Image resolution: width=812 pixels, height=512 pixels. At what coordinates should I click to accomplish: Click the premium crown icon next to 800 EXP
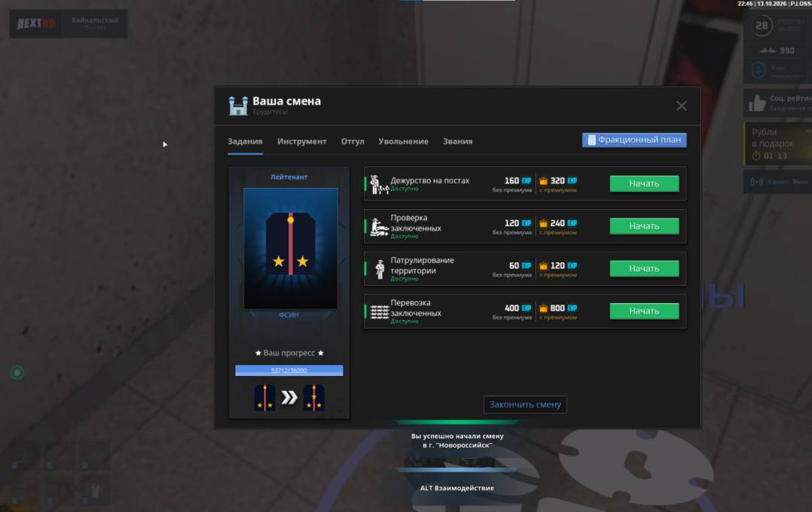click(x=544, y=308)
